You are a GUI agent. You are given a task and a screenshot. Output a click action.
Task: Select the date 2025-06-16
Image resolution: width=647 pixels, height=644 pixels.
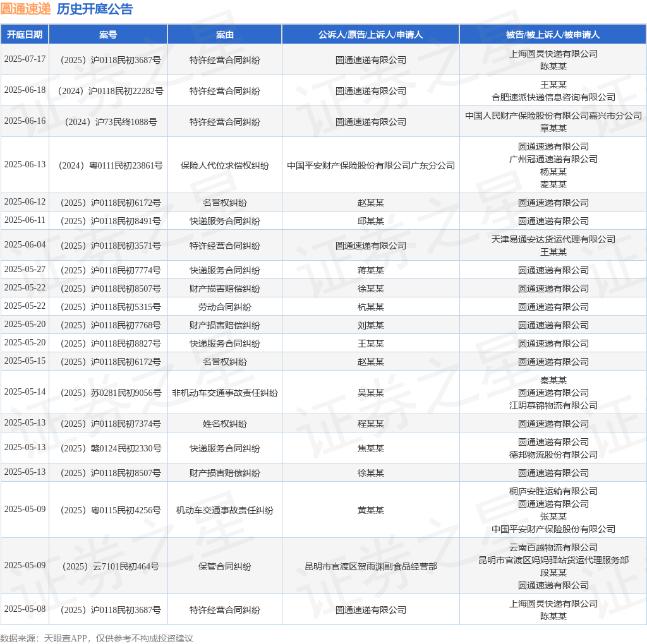[25, 121]
